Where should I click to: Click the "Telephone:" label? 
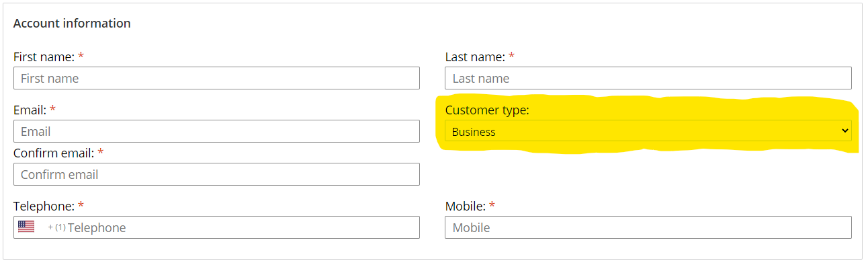(44, 206)
